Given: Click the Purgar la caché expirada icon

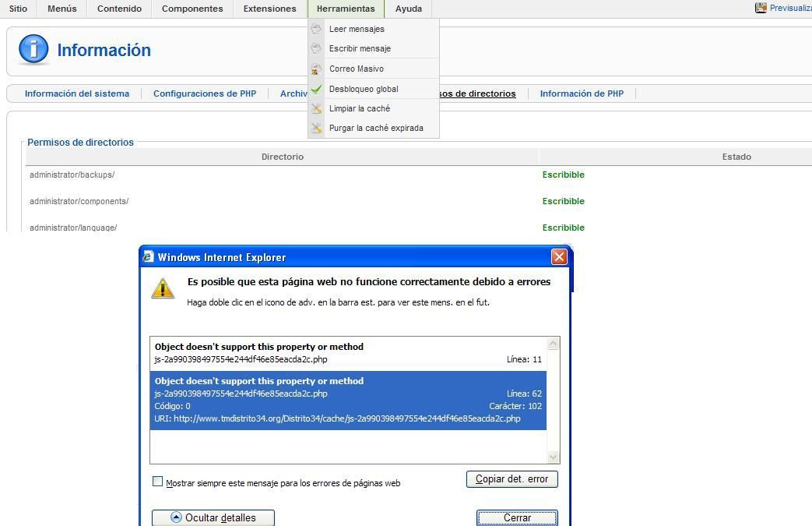Looking at the screenshot, I should click(x=316, y=128).
